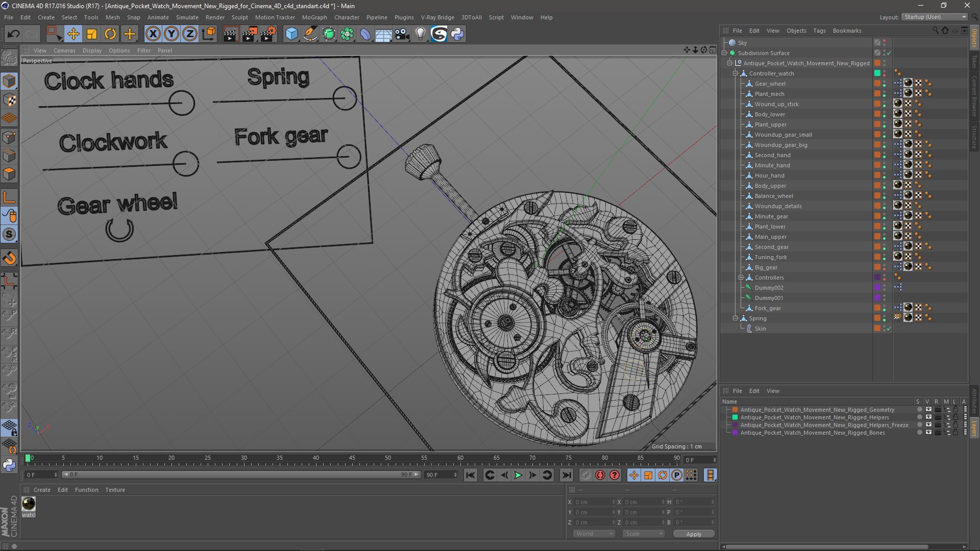Open the Layout Startup dropdown
Image resolution: width=980 pixels, height=551 pixels.
934,17
